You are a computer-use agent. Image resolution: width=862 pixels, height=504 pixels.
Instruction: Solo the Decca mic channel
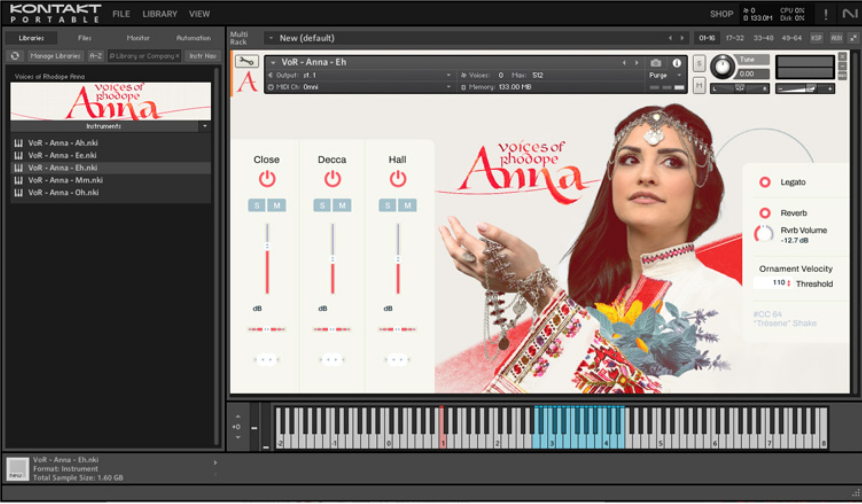tap(322, 205)
